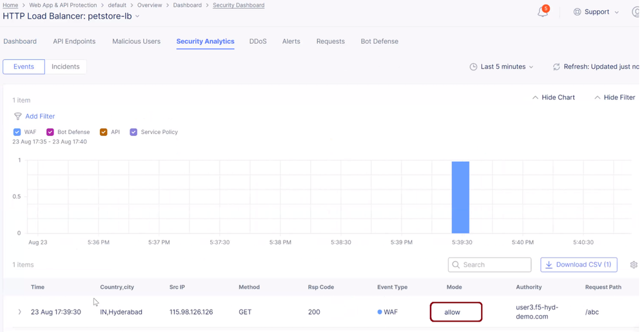644x332 pixels.
Task: Click the table settings gear icon
Action: pyautogui.click(x=633, y=265)
